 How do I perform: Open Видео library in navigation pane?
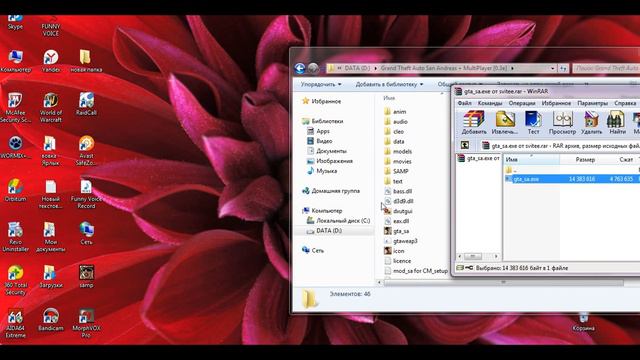[320, 141]
